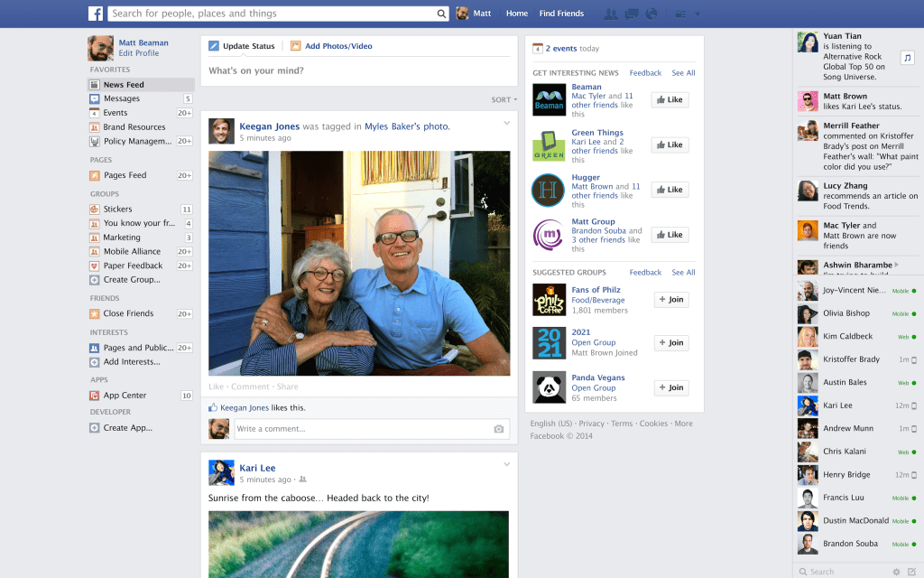Click the Facebook logo icon
This screenshot has width=924, height=578.
click(x=96, y=14)
